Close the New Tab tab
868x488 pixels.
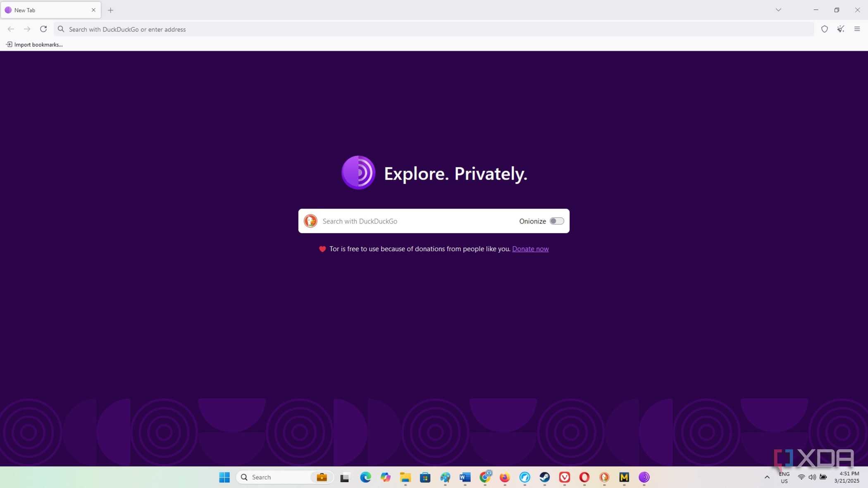click(x=93, y=10)
